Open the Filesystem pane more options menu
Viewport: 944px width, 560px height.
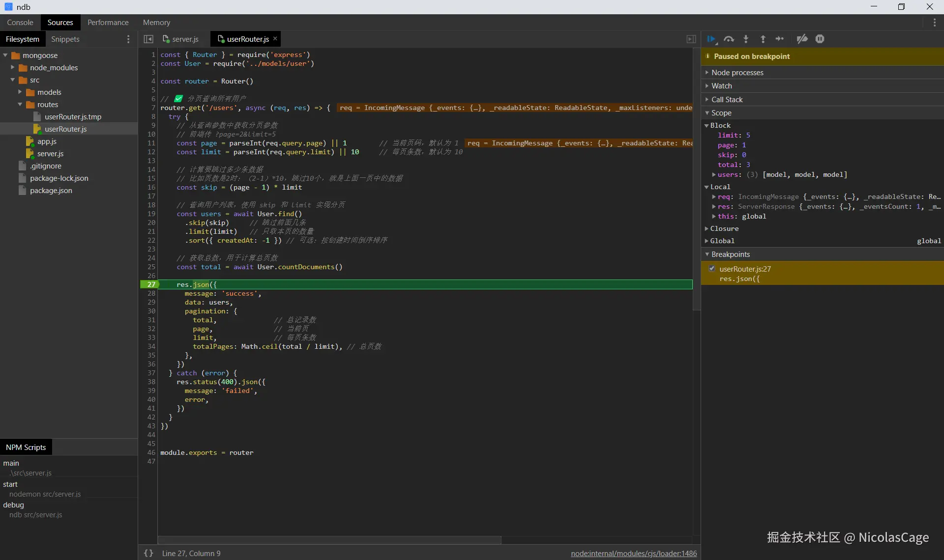coord(128,39)
